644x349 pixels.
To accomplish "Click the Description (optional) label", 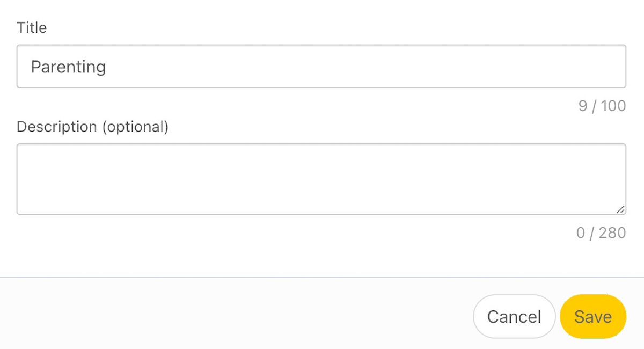I will [92, 127].
